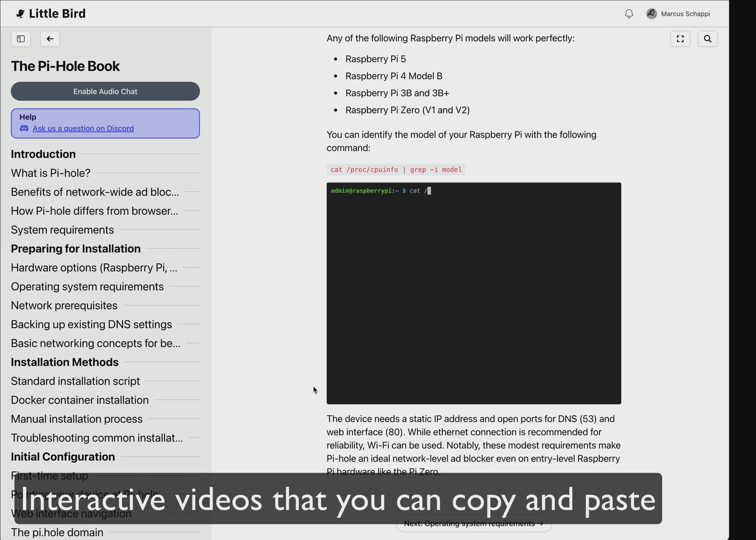
Task: Open the notifications bell
Action: (629, 14)
